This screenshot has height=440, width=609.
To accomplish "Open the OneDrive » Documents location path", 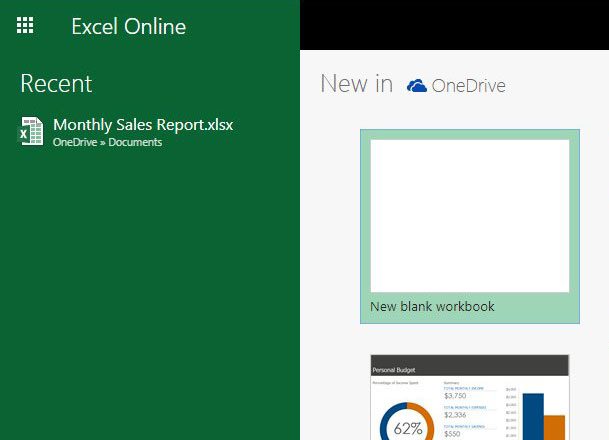I will 108,142.
